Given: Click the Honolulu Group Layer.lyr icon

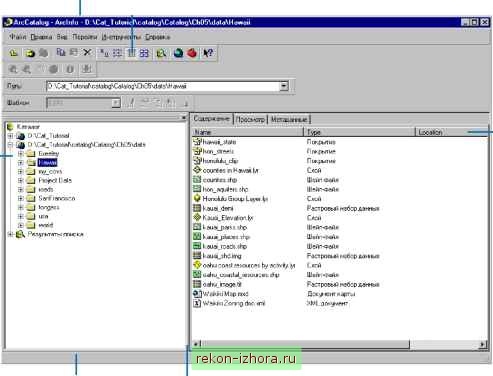Looking at the screenshot, I should pos(197,198).
